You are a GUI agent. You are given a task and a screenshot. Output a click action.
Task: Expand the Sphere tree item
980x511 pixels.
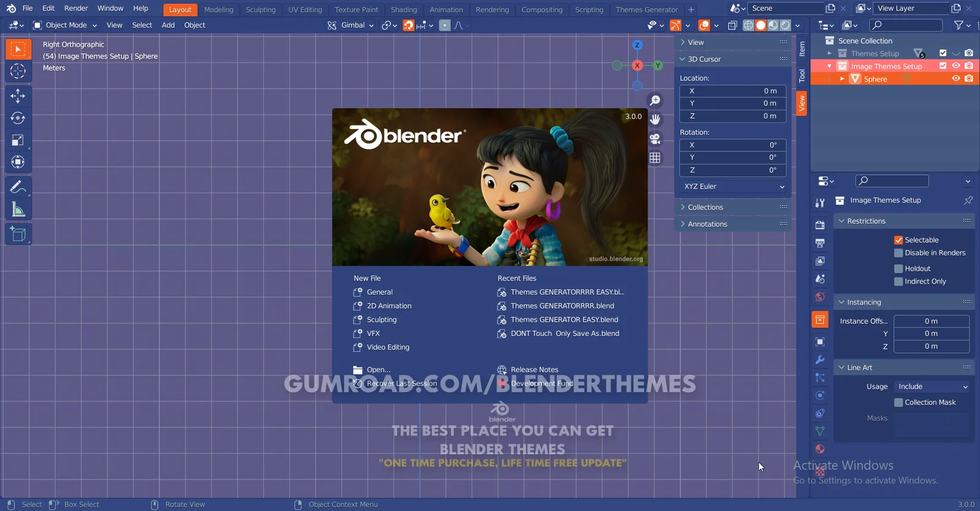point(842,79)
